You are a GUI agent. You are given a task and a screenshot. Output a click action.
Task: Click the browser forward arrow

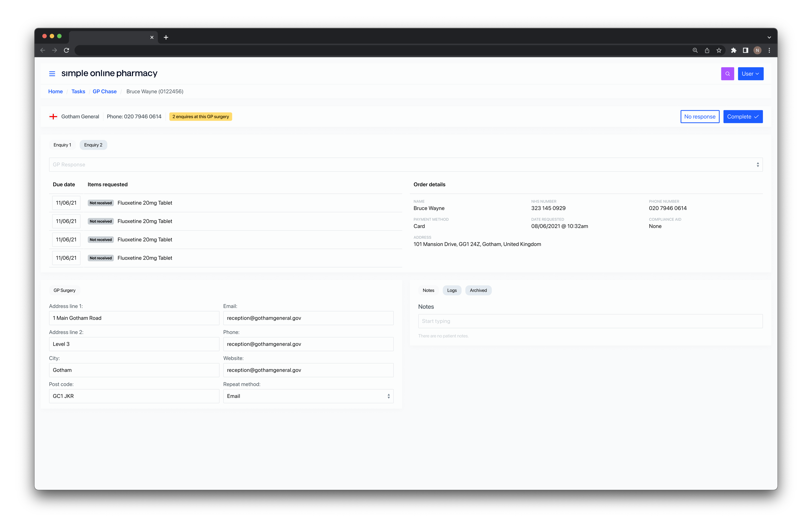click(55, 51)
